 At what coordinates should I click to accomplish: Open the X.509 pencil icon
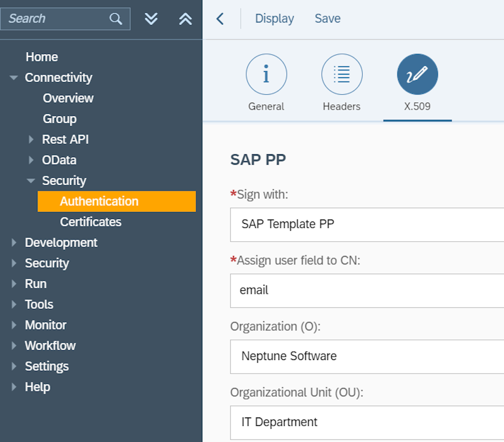[x=417, y=74]
